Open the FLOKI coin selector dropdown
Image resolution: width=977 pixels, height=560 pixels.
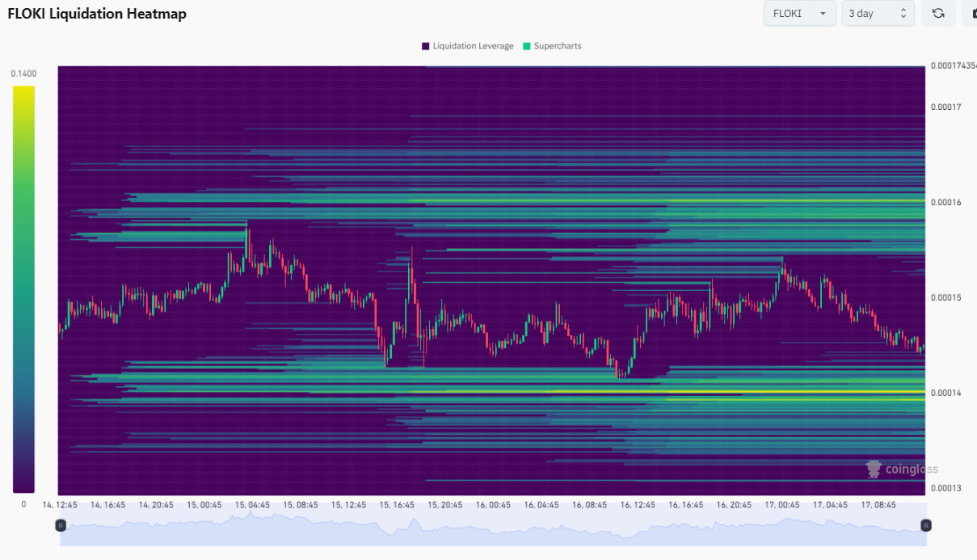(799, 14)
